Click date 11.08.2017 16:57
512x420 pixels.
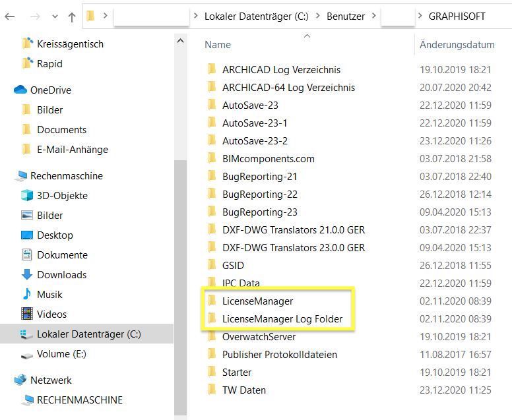click(455, 355)
